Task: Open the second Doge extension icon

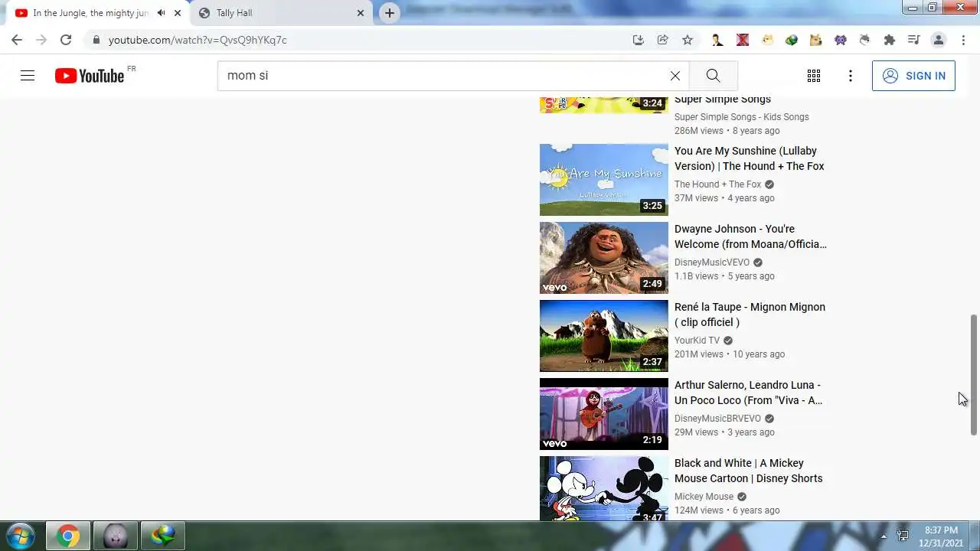Action: pyautogui.click(x=816, y=40)
